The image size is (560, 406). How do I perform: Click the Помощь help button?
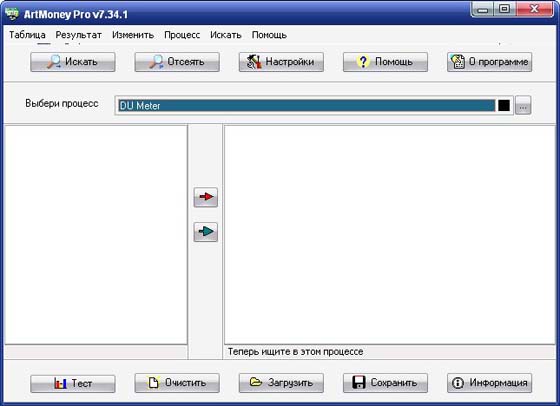tap(385, 62)
